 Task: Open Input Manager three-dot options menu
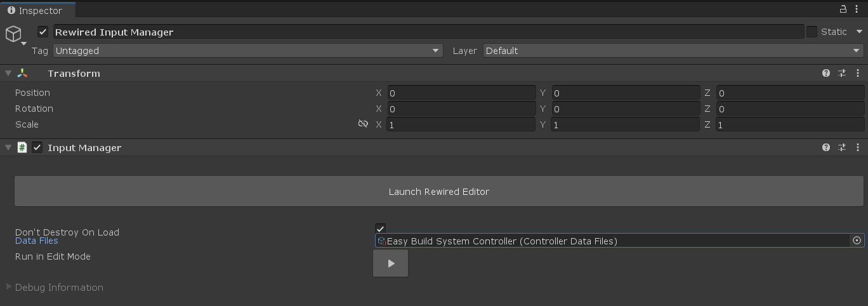coord(858,148)
